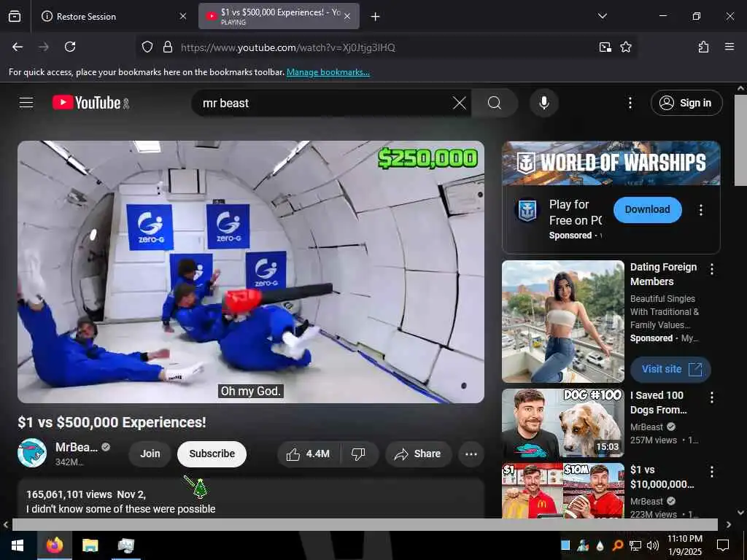Open YouTube guide hamburger menu
Image resolution: width=747 pixels, height=560 pixels.
tap(26, 103)
